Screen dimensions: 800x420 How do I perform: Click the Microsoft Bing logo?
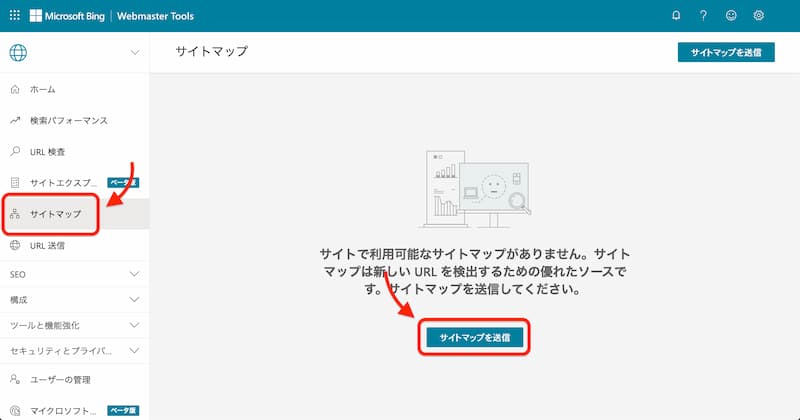tap(67, 16)
